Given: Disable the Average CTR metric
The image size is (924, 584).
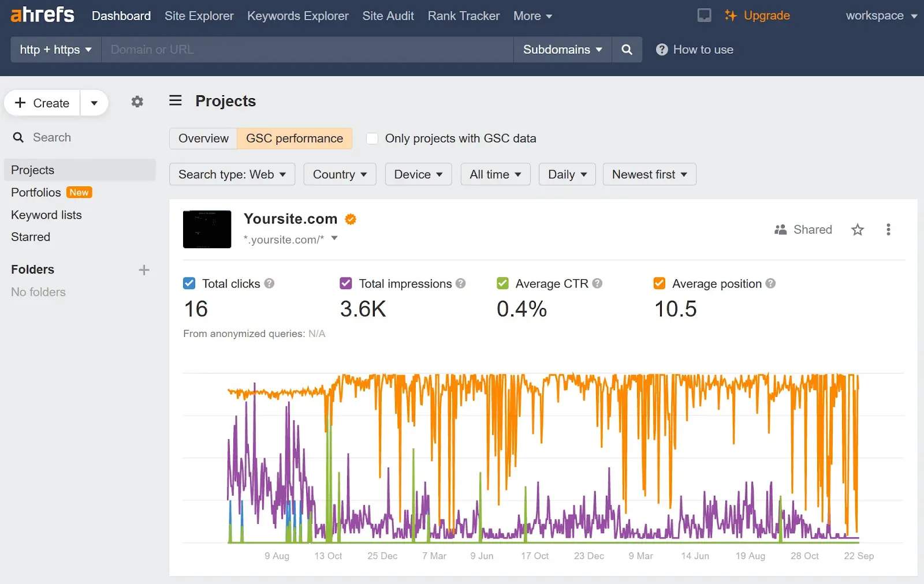Looking at the screenshot, I should coord(502,283).
